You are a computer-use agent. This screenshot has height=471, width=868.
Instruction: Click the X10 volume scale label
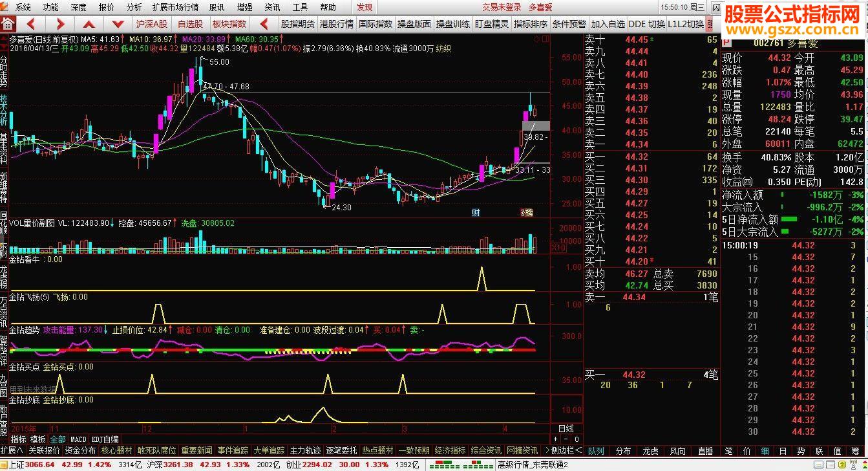pos(558,248)
